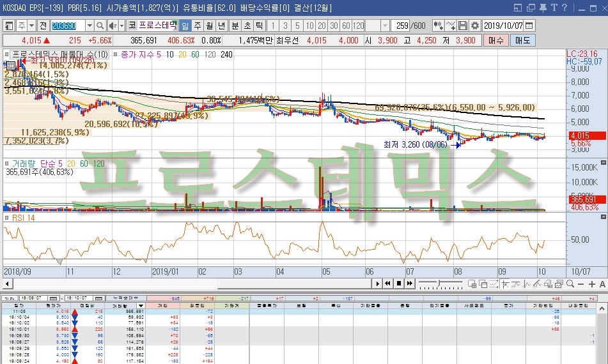Click the grid window arrangement icon
Viewport: 608px width, 364px height.
click(472, 284)
